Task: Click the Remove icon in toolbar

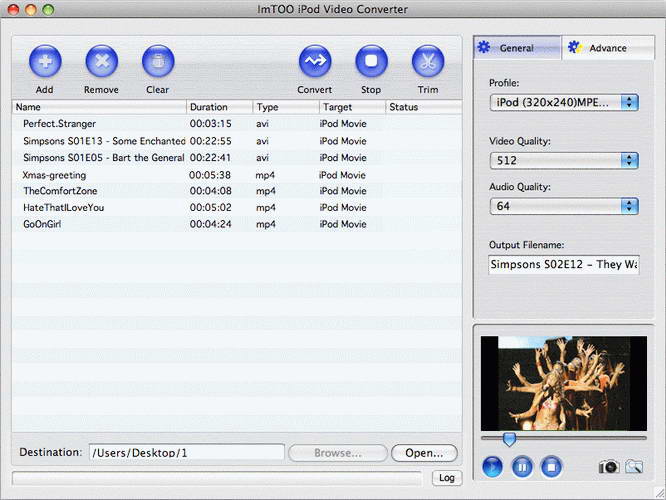Action: pyautogui.click(x=101, y=62)
